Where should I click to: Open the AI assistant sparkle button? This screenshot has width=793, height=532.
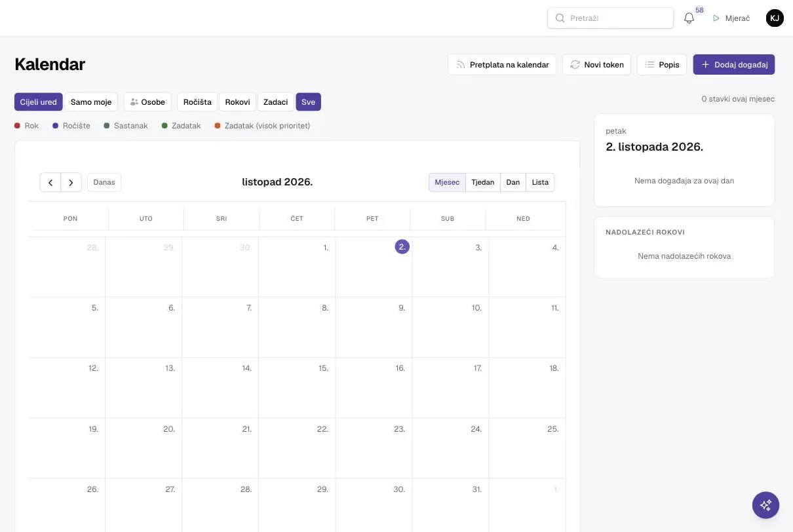pyautogui.click(x=765, y=505)
